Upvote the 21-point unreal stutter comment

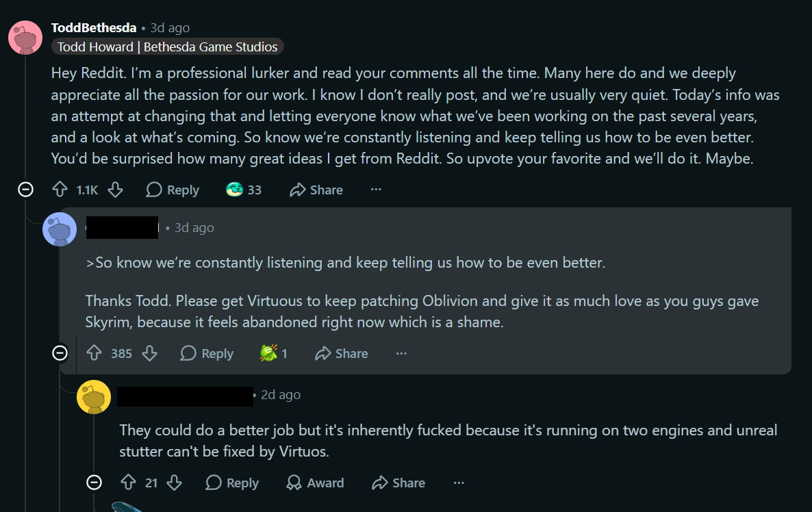[129, 483]
